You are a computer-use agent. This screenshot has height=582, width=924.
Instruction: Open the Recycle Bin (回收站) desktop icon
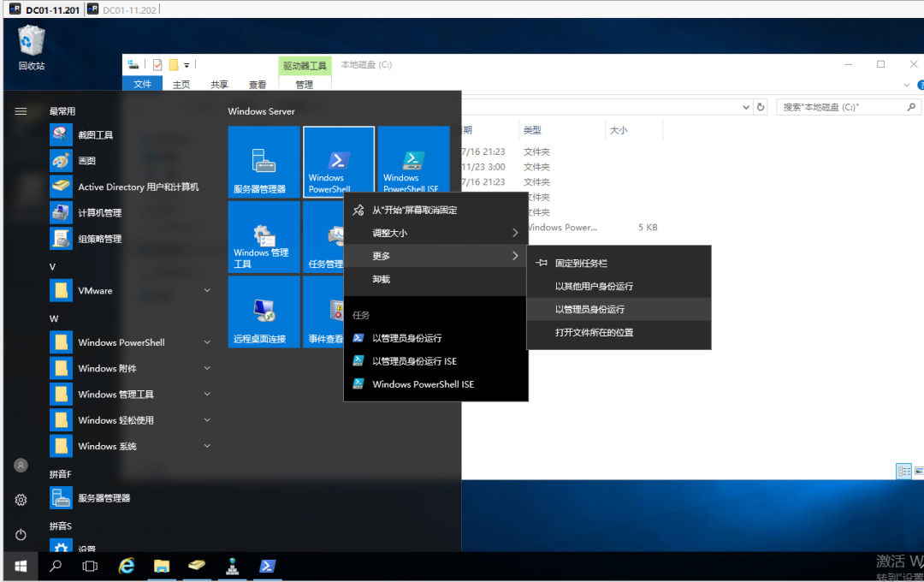pos(32,48)
